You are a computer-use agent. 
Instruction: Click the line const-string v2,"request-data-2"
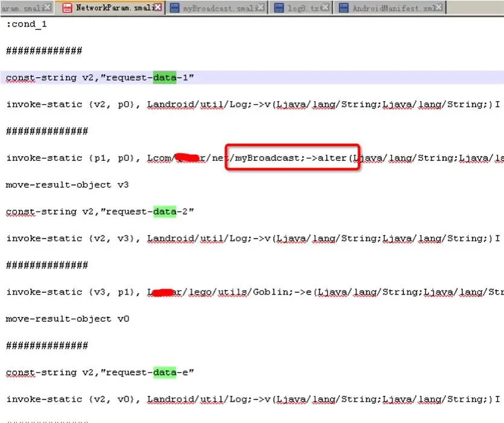[x=99, y=211]
